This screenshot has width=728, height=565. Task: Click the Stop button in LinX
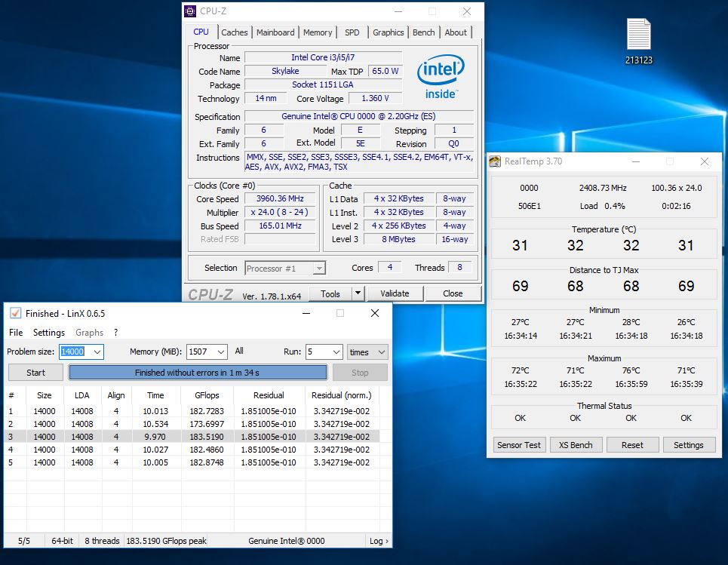[x=360, y=373]
